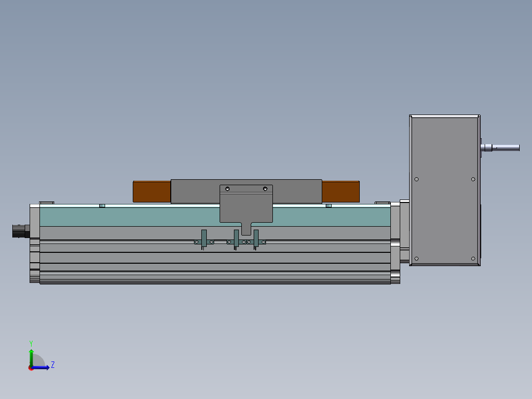Select the dark gray carriage block body
Viewport: 532px width, 399px height.
[195, 192]
